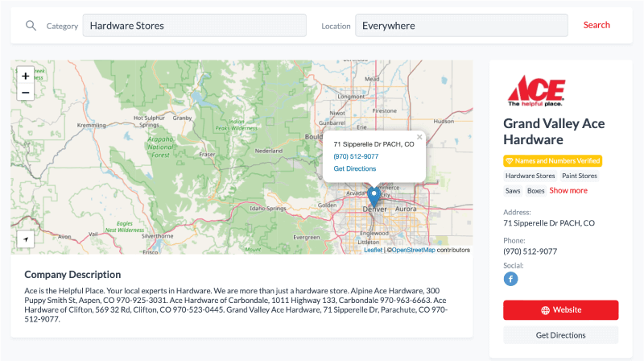Open the red Website button
The width and height of the screenshot is (644, 361).
(560, 310)
